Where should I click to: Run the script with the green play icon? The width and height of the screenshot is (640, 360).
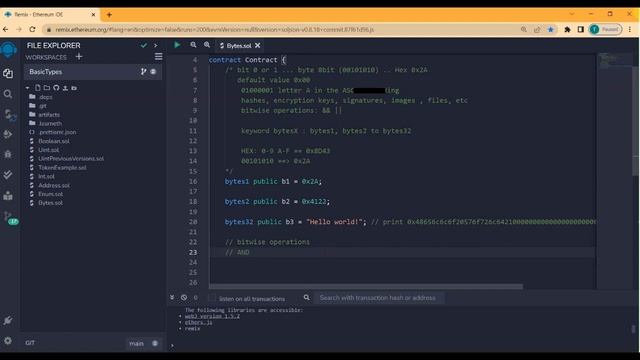tap(177, 45)
